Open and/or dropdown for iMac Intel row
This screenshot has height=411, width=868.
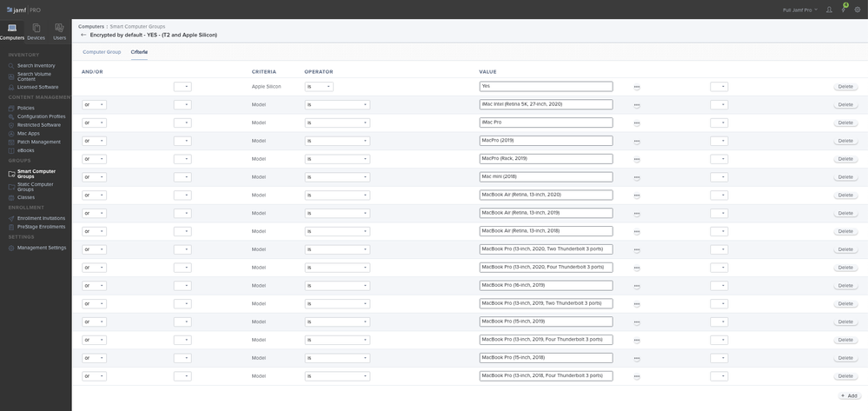[94, 104]
